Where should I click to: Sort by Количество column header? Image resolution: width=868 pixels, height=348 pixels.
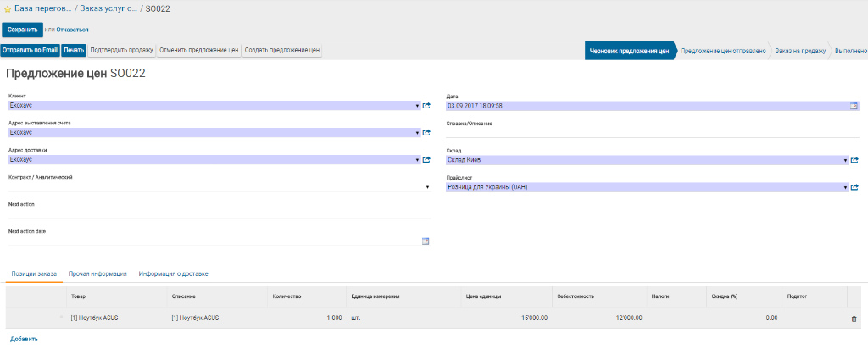[x=307, y=296]
